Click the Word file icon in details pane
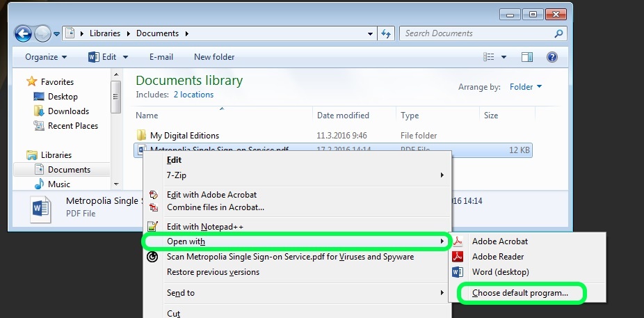 pyautogui.click(x=40, y=209)
